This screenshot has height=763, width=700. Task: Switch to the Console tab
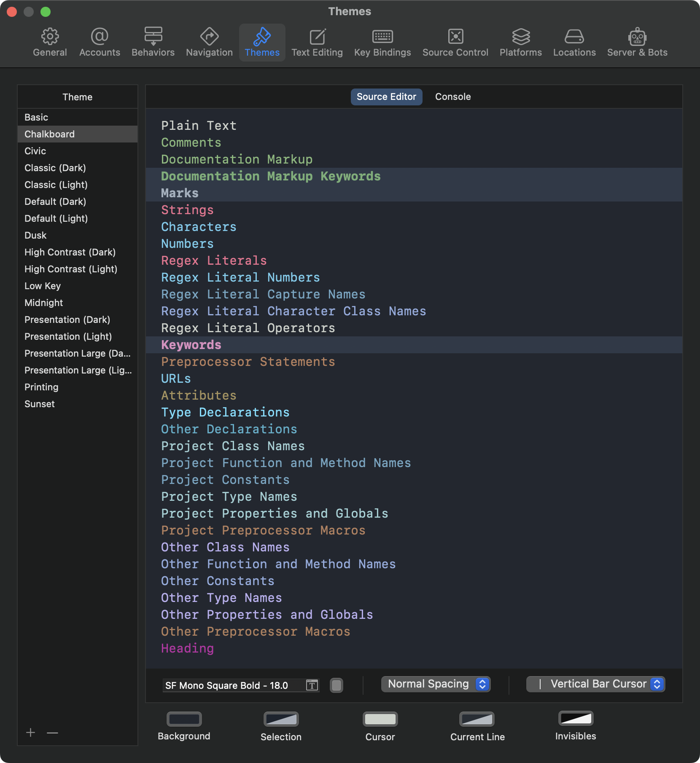click(x=453, y=97)
